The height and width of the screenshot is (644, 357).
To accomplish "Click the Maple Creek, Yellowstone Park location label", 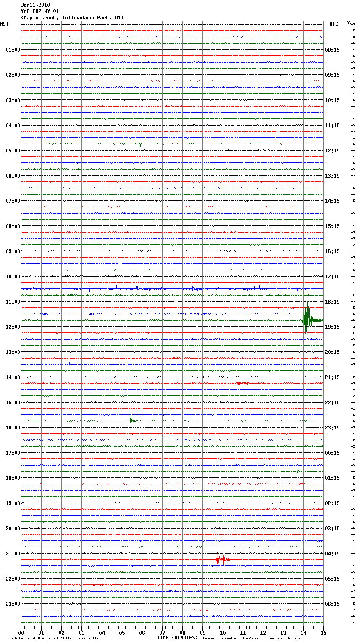I will click(72, 18).
